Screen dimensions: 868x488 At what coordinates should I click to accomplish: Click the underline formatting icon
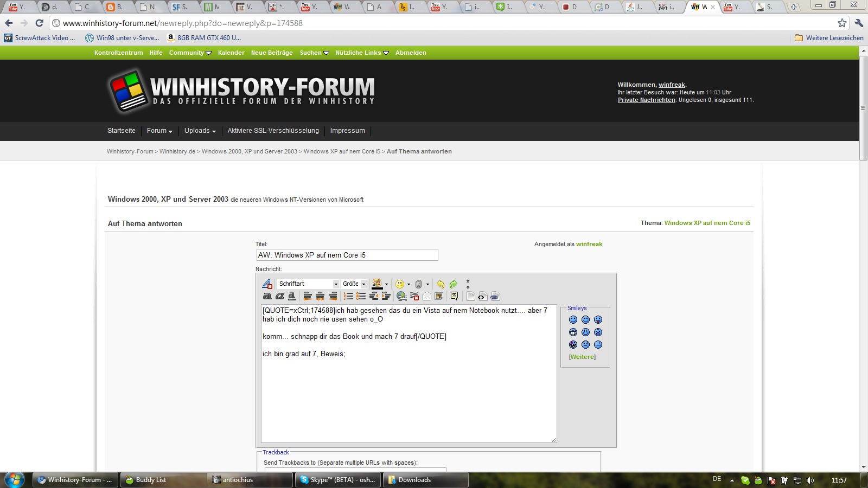tap(292, 296)
